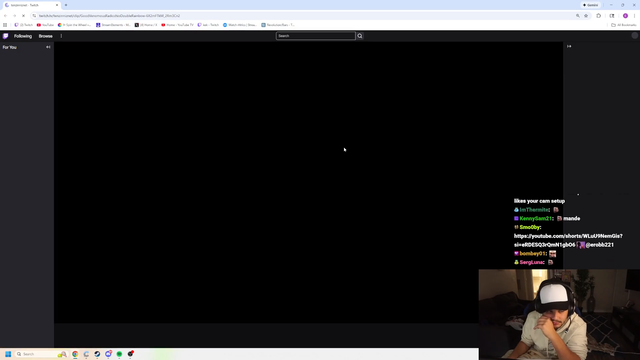Open the Twitch home logo

(x=5, y=36)
